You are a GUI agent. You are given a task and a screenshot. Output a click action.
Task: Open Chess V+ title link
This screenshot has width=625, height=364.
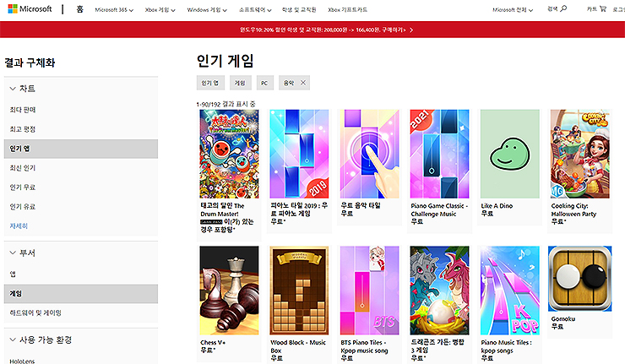[x=213, y=343]
